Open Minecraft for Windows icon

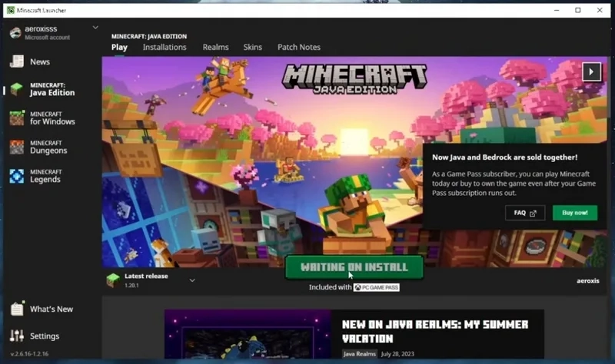pos(16,118)
